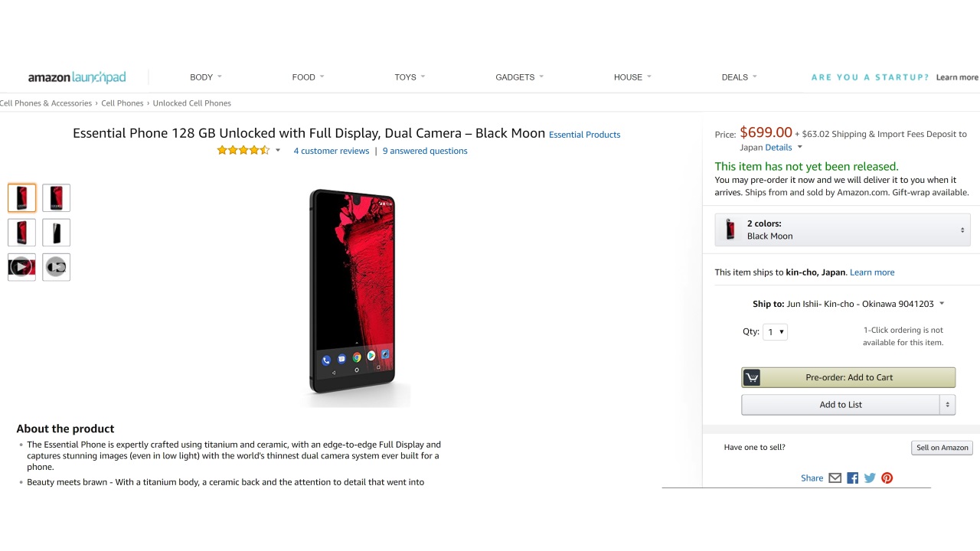
Task: Click the star rating icons
Action: click(x=243, y=151)
